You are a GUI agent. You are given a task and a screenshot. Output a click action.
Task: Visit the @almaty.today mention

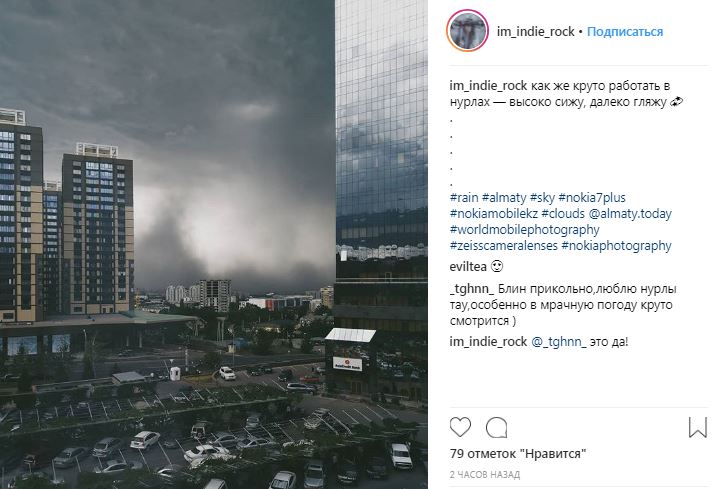pyautogui.click(x=630, y=214)
